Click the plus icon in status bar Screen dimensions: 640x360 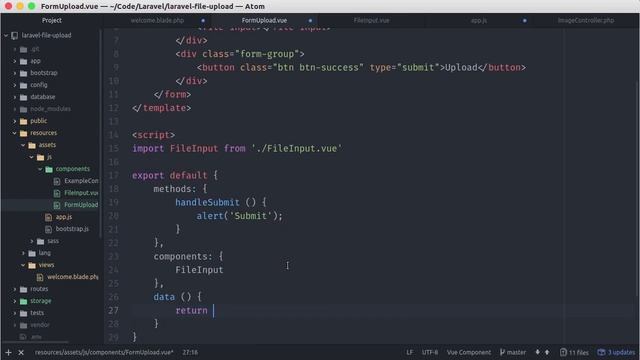click(x=8, y=352)
